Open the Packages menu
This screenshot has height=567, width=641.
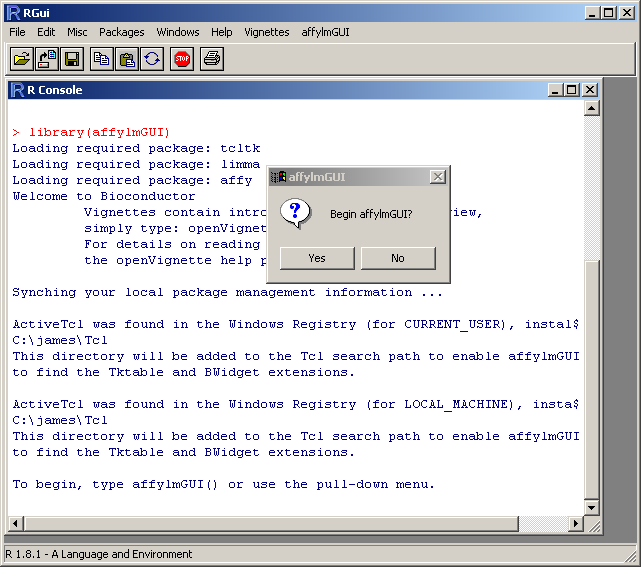[x=121, y=32]
